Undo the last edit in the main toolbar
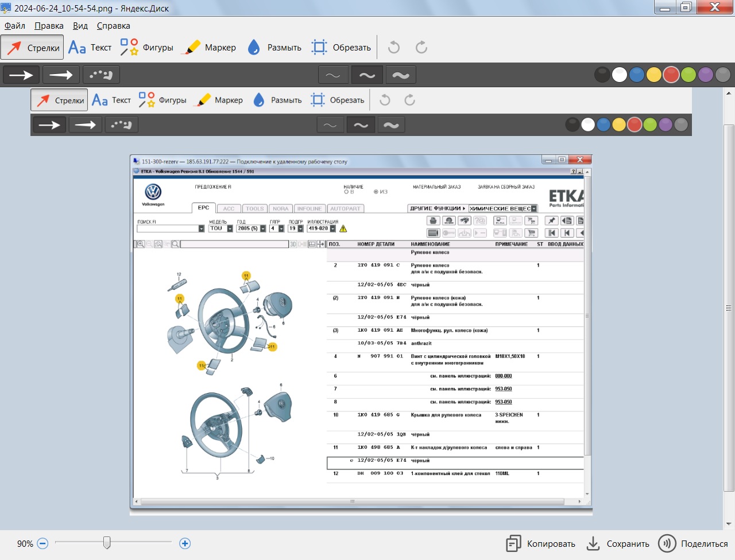735x560 pixels. click(x=394, y=47)
